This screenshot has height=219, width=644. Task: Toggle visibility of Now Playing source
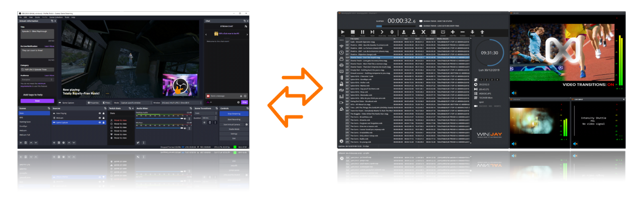click(x=100, y=113)
